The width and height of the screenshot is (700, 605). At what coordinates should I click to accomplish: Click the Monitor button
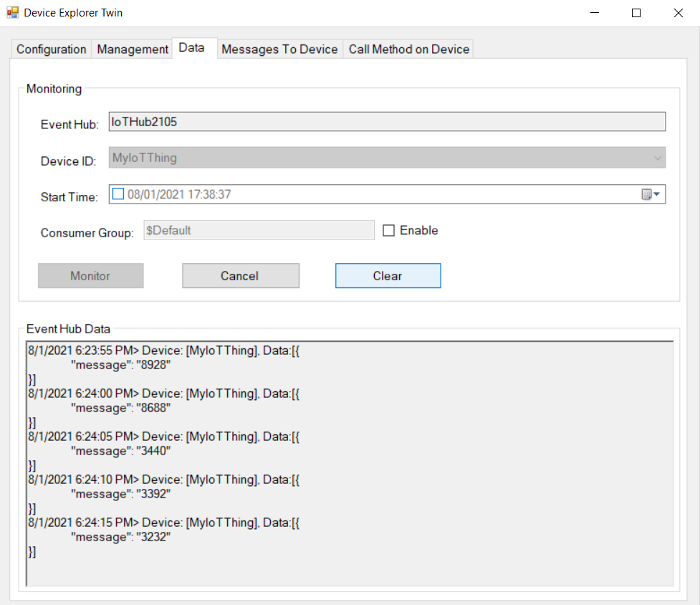point(90,276)
